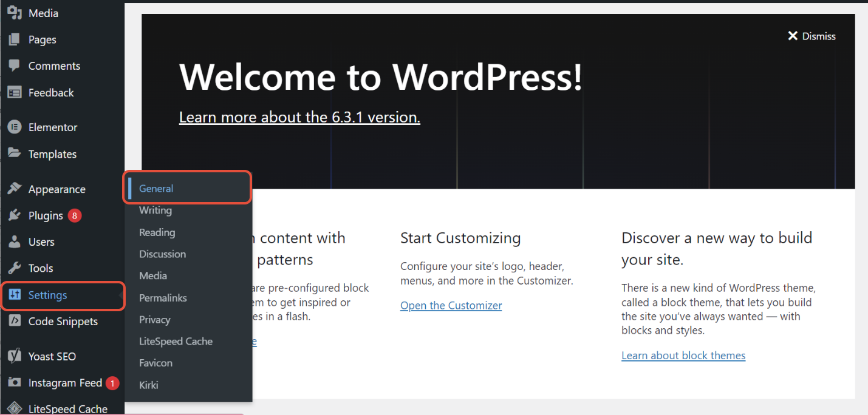Click the Users person icon
The width and height of the screenshot is (868, 415).
coord(15,241)
